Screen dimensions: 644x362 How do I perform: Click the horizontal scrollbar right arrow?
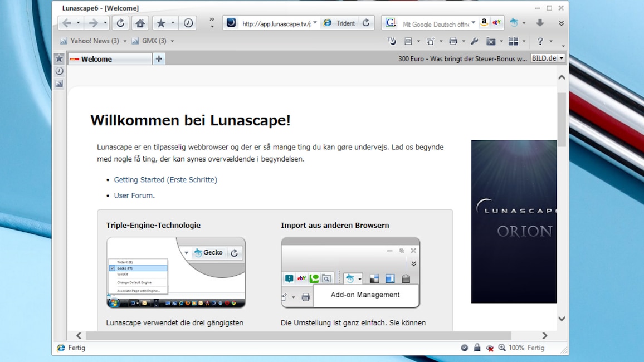[x=545, y=336]
